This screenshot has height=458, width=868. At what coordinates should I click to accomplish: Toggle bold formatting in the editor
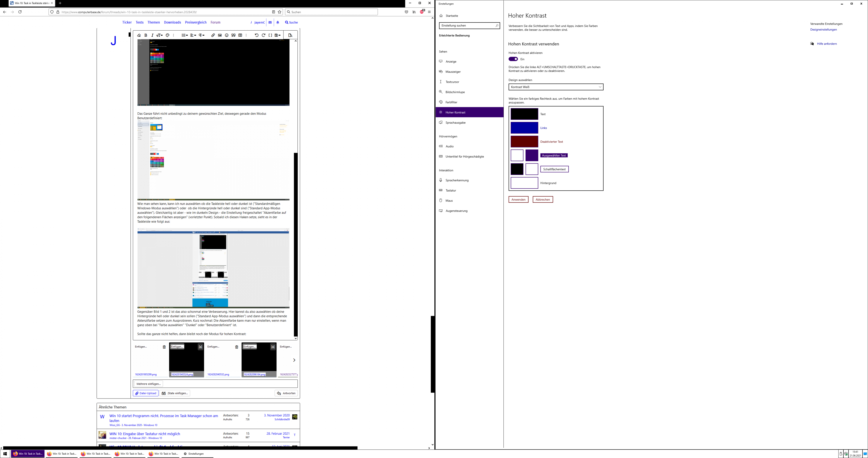click(x=146, y=35)
